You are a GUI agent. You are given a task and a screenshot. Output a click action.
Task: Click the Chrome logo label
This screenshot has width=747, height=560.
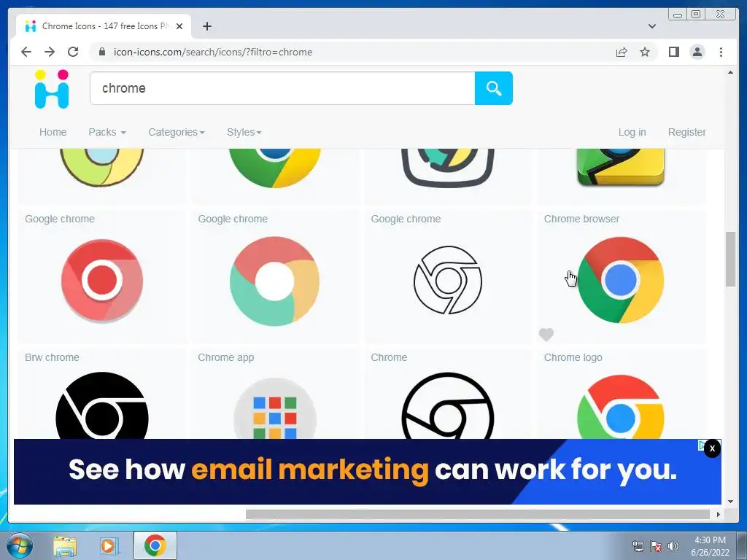point(573,357)
